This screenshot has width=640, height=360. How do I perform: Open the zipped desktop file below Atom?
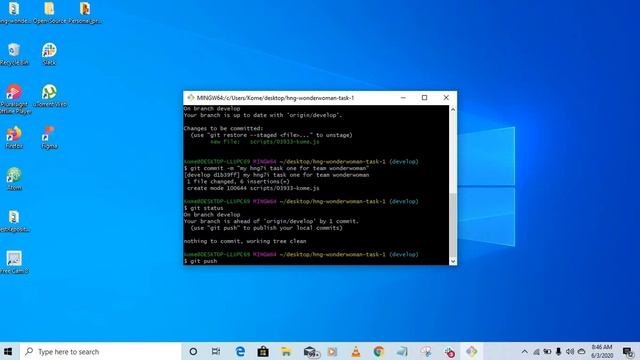click(x=14, y=221)
